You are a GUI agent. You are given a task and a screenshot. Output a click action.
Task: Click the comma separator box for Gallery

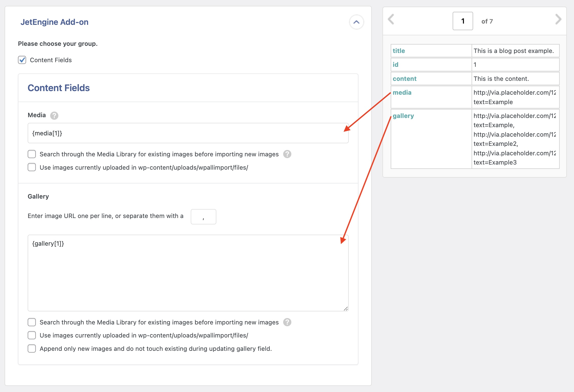(x=203, y=216)
